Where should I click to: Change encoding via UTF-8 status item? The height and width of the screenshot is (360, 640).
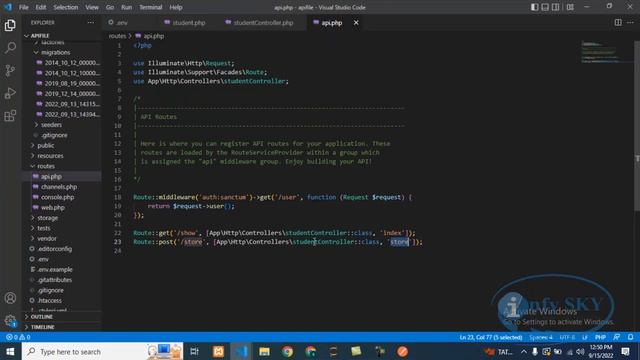coord(567,337)
